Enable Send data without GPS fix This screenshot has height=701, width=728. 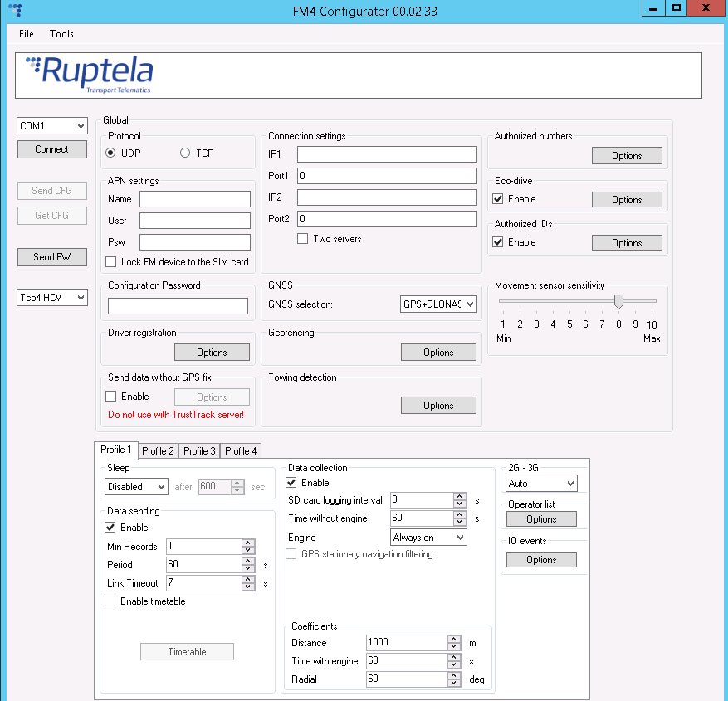[x=111, y=397]
